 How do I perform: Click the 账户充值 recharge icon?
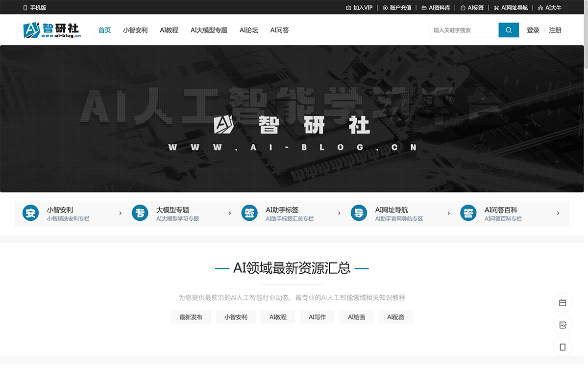point(385,8)
